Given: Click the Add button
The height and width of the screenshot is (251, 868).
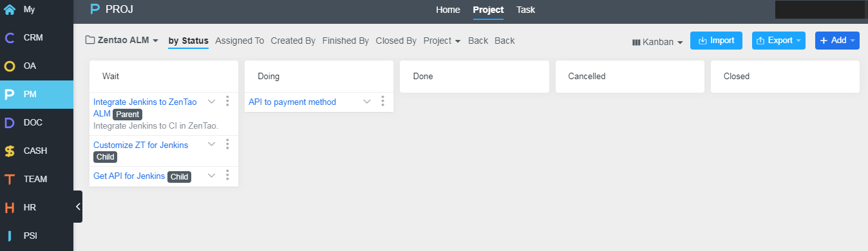Looking at the screenshot, I should [837, 41].
